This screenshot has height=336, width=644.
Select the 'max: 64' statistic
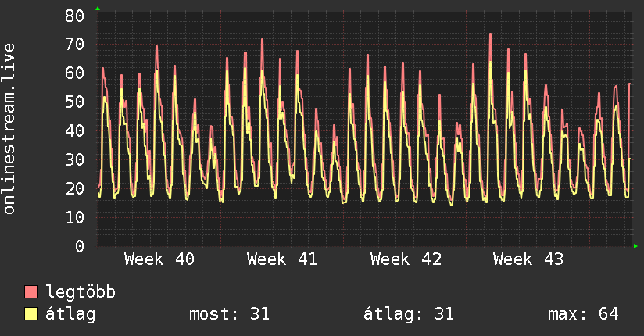pyautogui.click(x=583, y=314)
